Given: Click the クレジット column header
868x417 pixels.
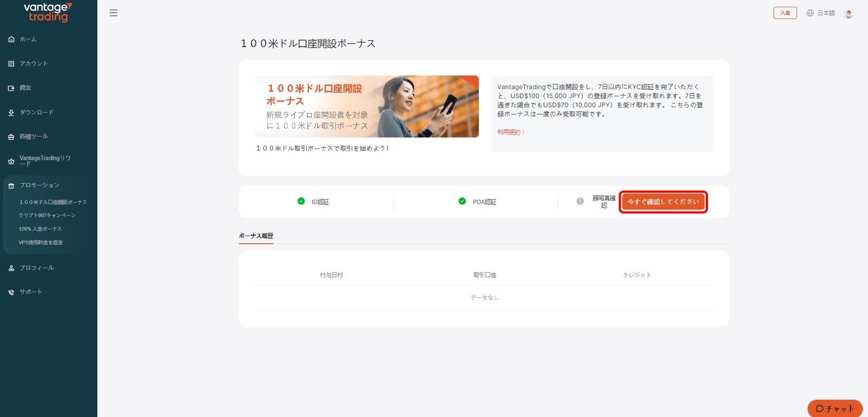Looking at the screenshot, I should click(637, 275).
